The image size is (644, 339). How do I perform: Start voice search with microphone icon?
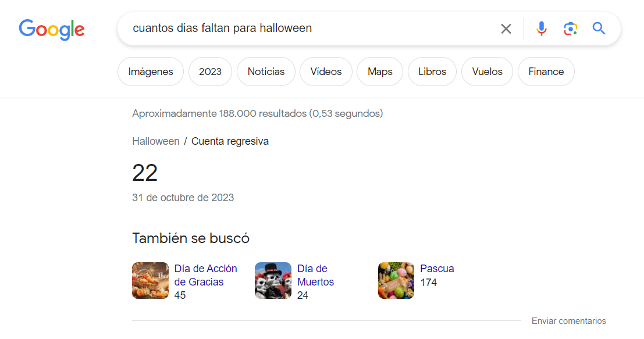(541, 28)
